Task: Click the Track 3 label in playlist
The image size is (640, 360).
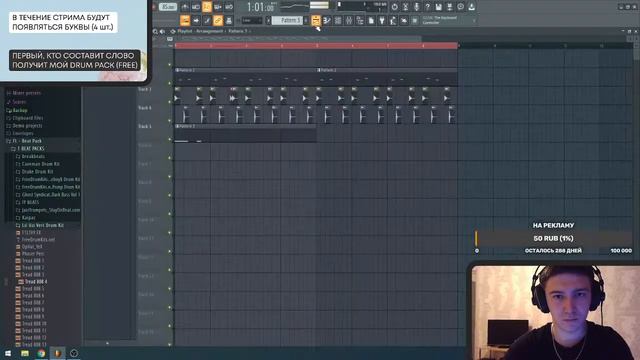Action: click(x=144, y=89)
